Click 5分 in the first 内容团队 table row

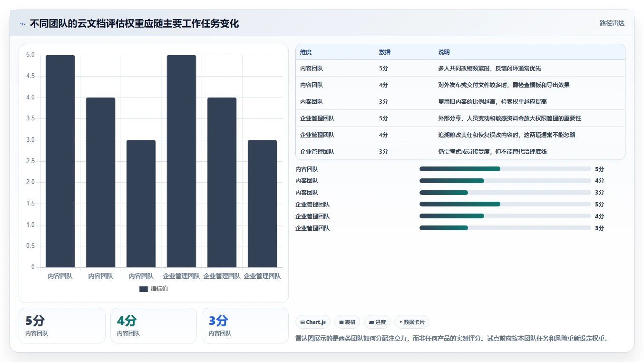tap(383, 68)
